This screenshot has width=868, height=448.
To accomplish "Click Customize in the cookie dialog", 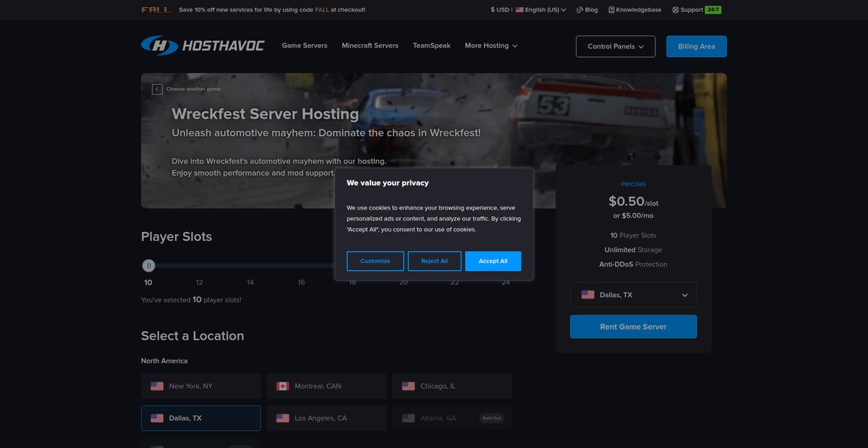I will [x=375, y=261].
